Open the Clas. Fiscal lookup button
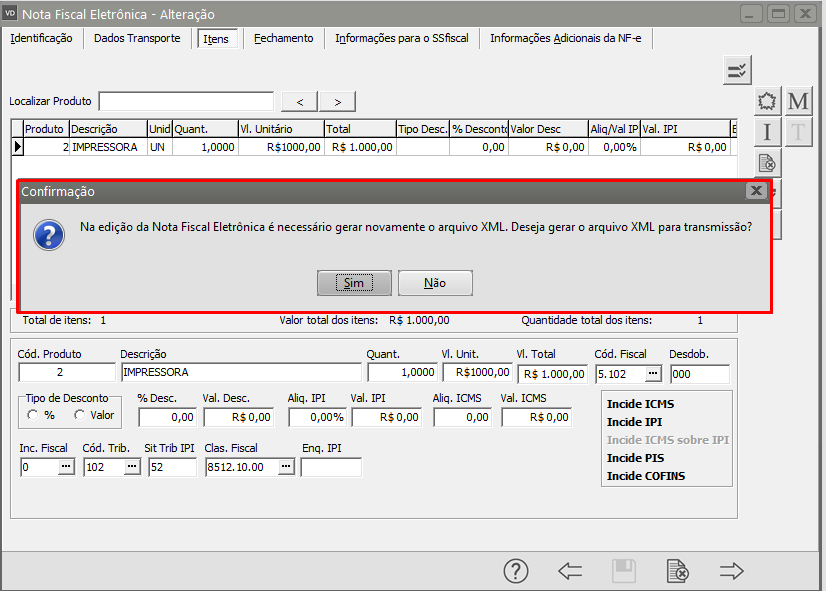Screen dimensions: 826x591 point(286,467)
